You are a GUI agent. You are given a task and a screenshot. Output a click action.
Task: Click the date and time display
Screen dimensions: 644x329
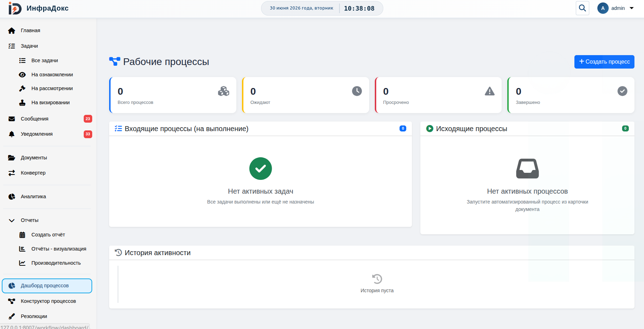[322, 8]
